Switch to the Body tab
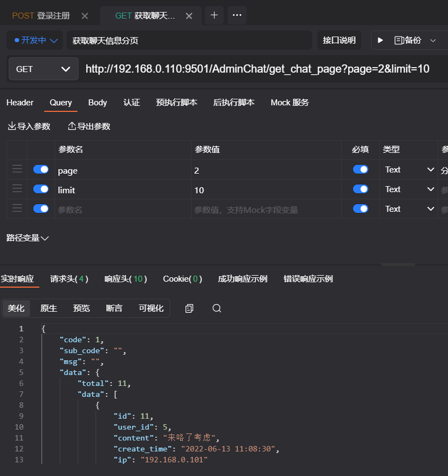This screenshot has width=448, height=476. click(x=98, y=103)
